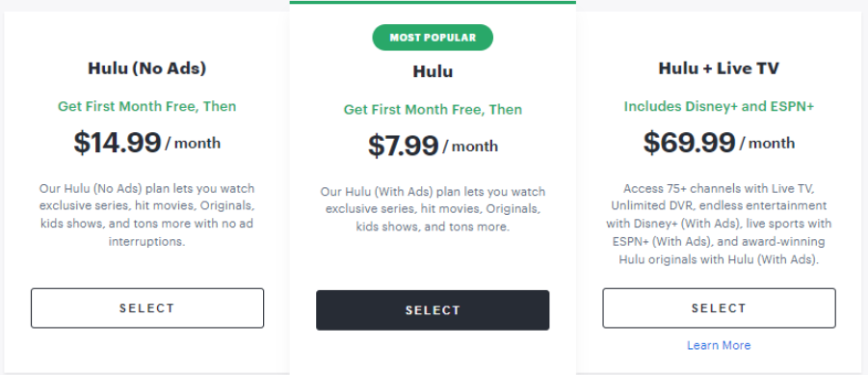This screenshot has height=375, width=868.
Task: Select the Hulu + Live TV plan button
Action: click(x=719, y=308)
